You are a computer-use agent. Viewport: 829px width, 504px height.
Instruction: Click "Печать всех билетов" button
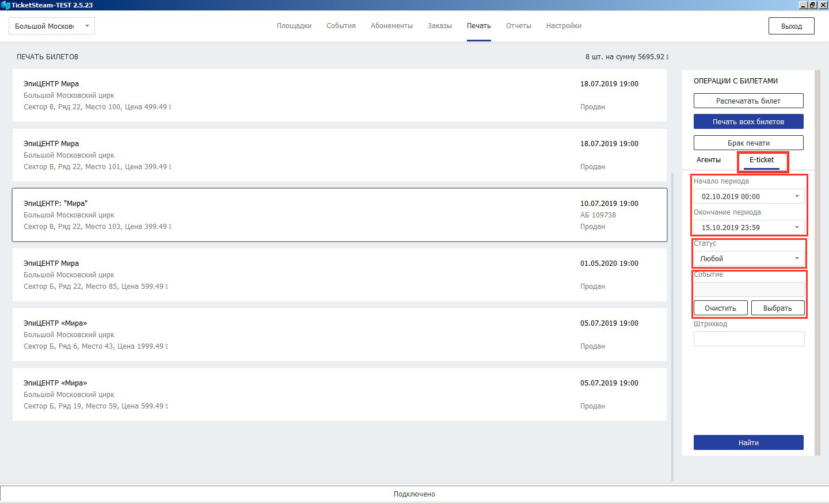748,121
